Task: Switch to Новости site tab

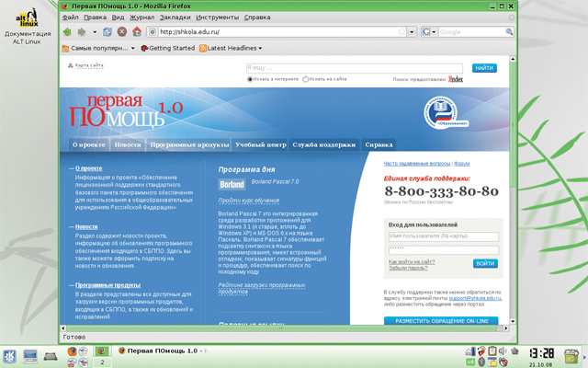Action: click(128, 144)
